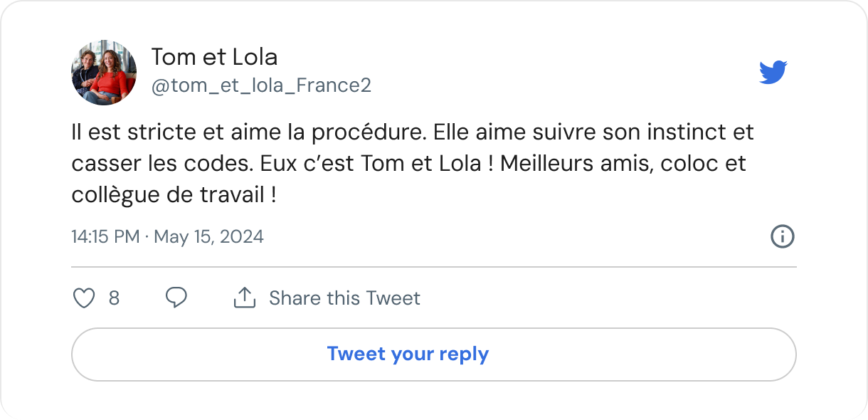
Task: Click the Twitter bird logo
Action: pyautogui.click(x=773, y=73)
